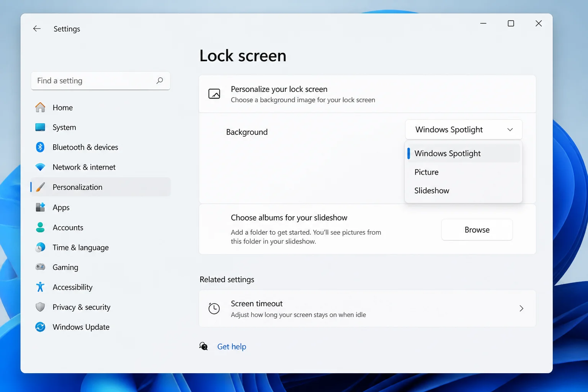The height and width of the screenshot is (392, 588).
Task: Choose Slideshow from the background list
Action: point(464,191)
